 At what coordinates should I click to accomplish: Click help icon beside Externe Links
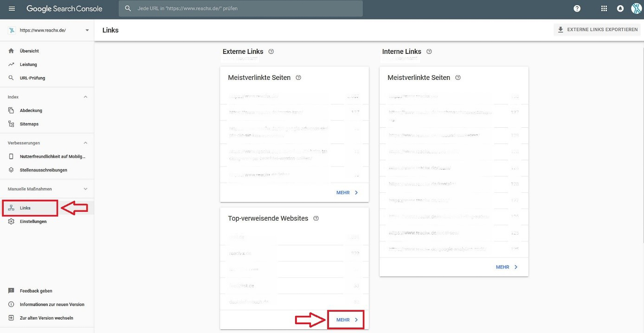pyautogui.click(x=271, y=52)
